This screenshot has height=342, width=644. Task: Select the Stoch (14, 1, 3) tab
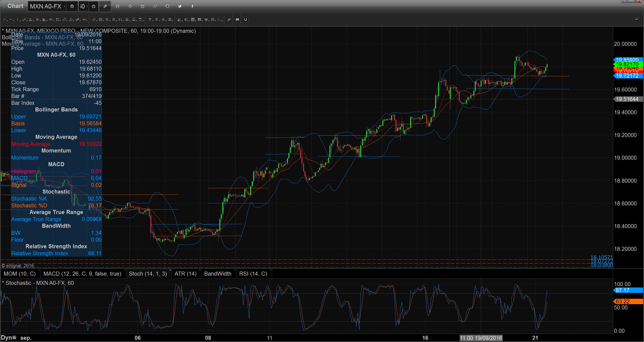(x=148, y=274)
